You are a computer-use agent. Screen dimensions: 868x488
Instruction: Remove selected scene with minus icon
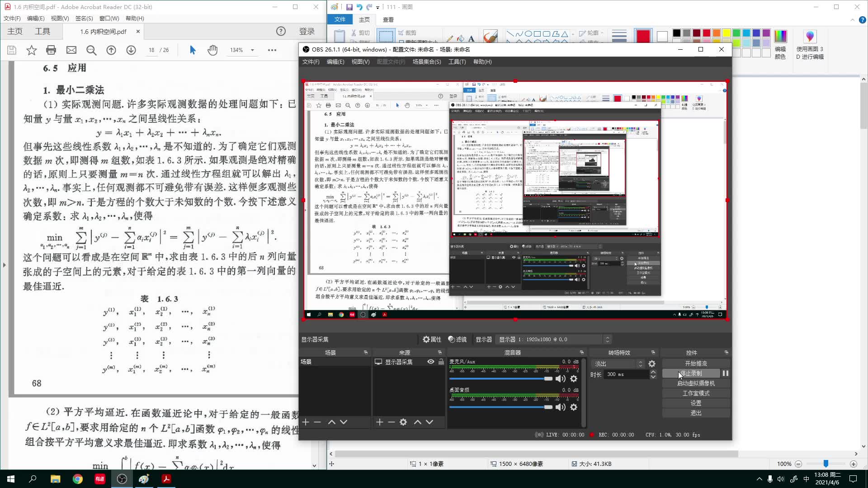click(x=317, y=422)
